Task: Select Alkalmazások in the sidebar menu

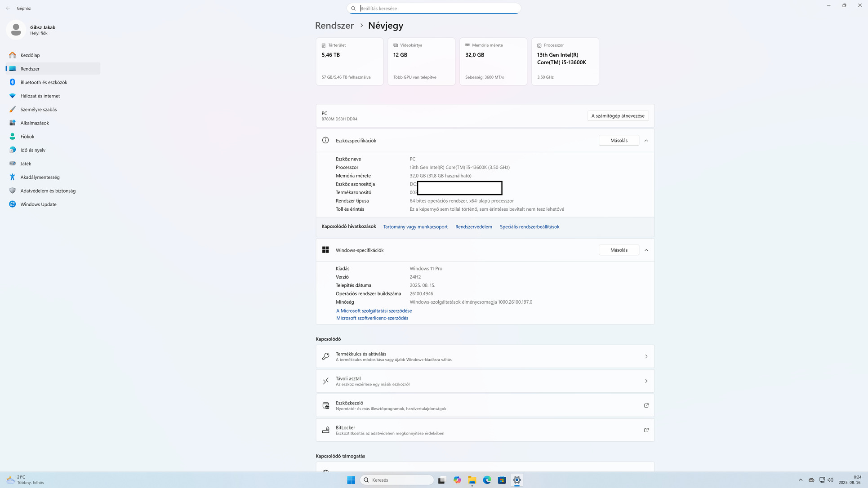Action: coord(35,123)
